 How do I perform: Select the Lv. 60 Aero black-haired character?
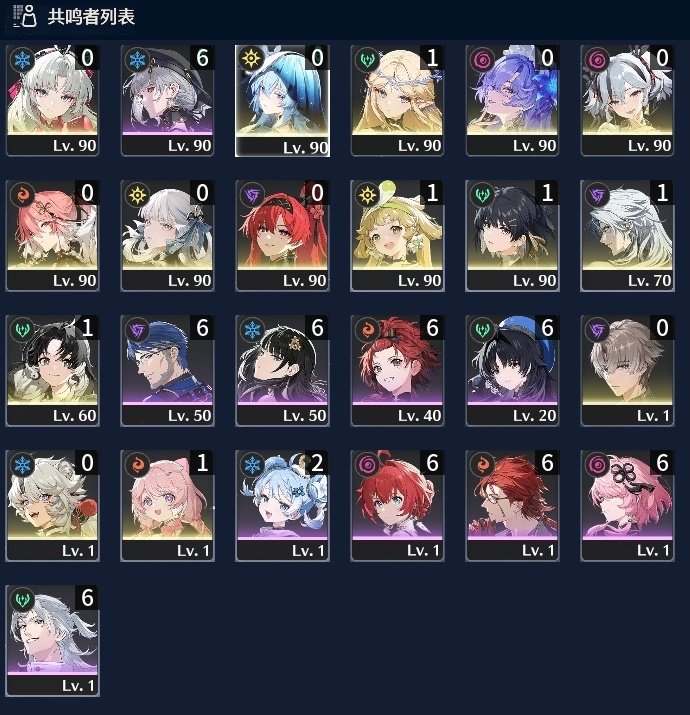[x=52, y=370]
